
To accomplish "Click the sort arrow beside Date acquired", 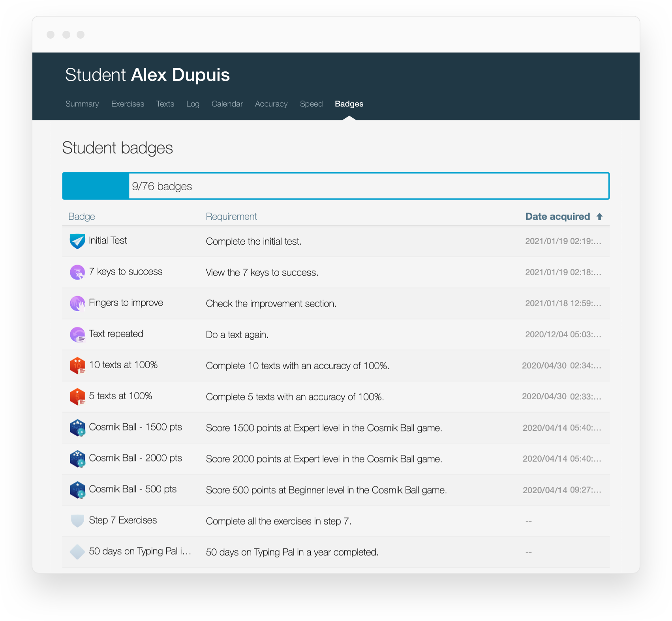I will tap(599, 217).
